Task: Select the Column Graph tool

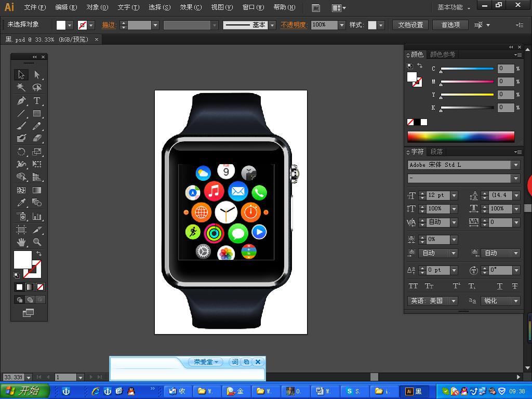Action: 37,216
